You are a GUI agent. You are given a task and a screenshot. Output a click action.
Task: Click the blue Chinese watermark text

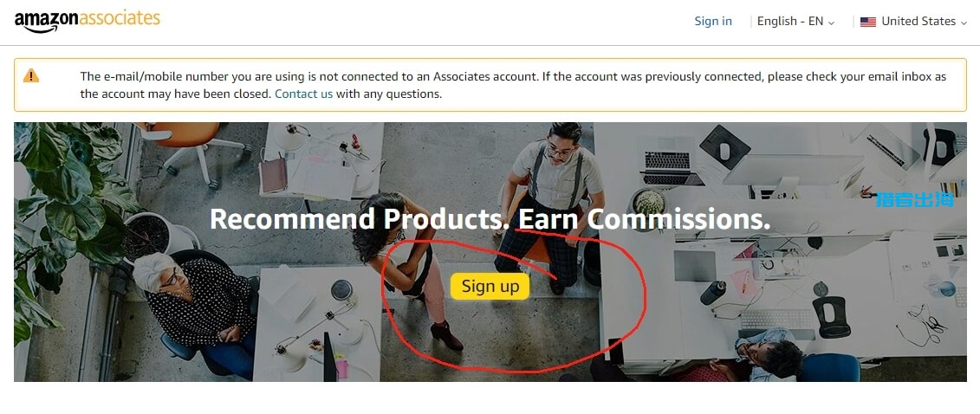(914, 199)
